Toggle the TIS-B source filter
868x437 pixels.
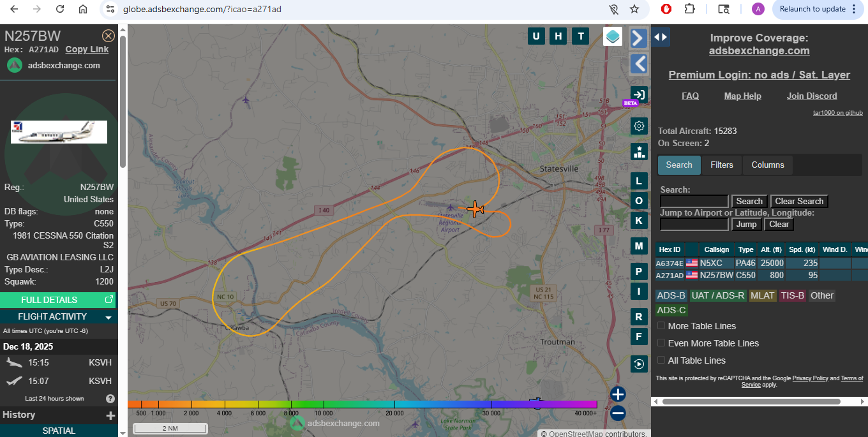click(x=792, y=295)
